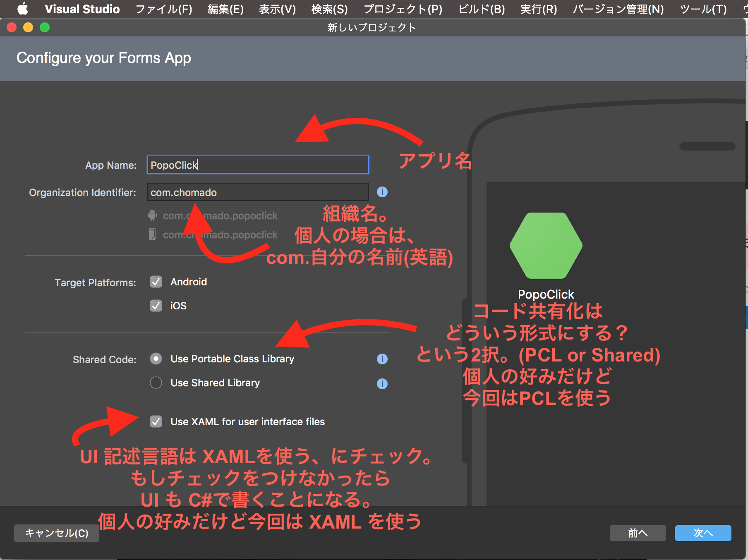Screen dimensions: 748x560
Task: Show info for Shared Library option
Action: coord(382,384)
